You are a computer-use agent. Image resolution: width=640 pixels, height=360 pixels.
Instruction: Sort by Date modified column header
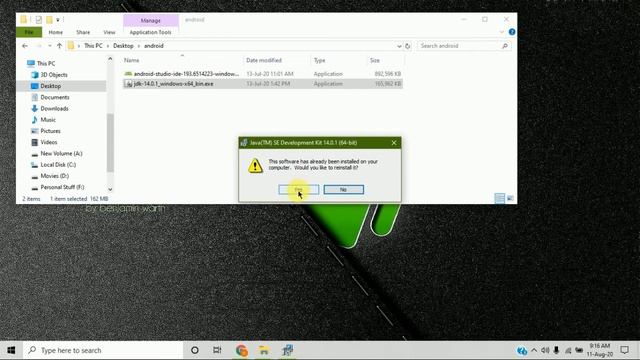click(264, 60)
